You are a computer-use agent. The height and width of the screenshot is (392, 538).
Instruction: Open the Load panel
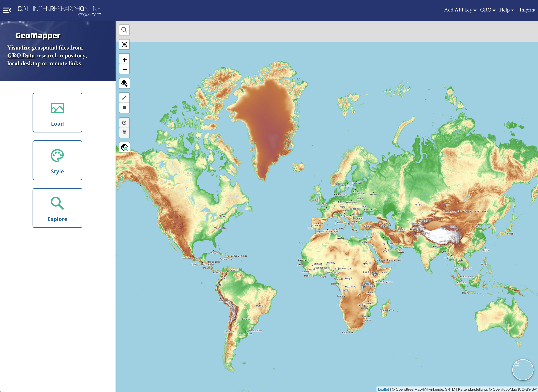57,112
